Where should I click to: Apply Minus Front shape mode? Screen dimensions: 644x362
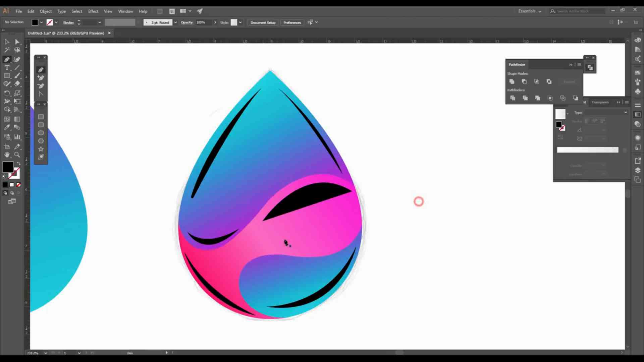(524, 81)
